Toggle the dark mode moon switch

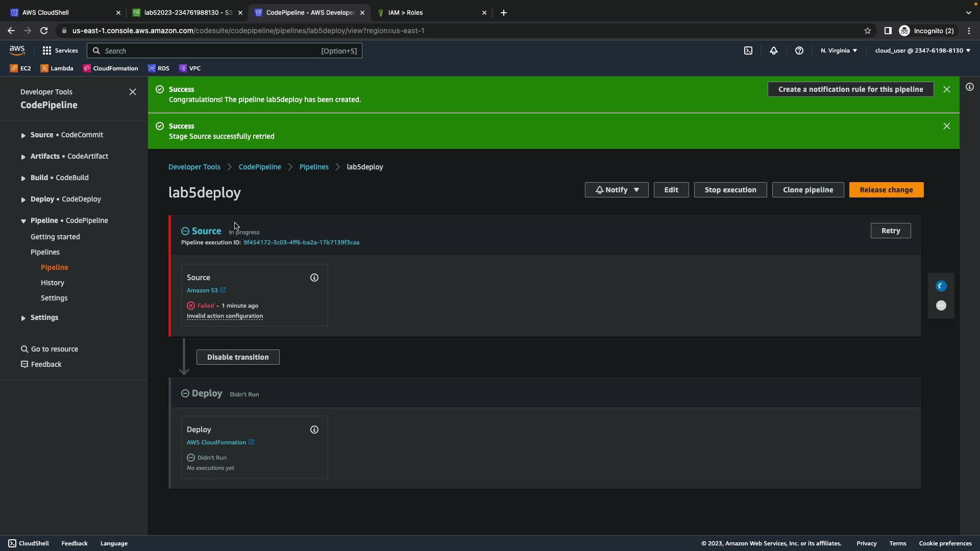[941, 286]
